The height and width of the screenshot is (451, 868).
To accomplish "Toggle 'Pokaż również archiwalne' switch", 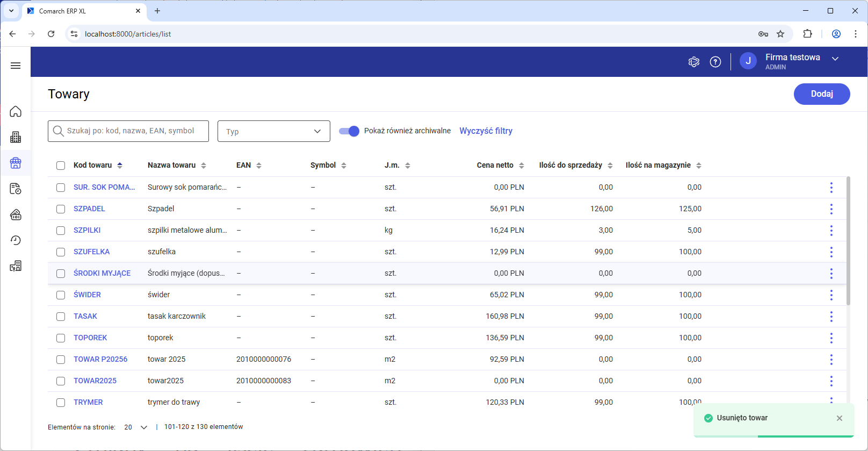I will coord(349,131).
